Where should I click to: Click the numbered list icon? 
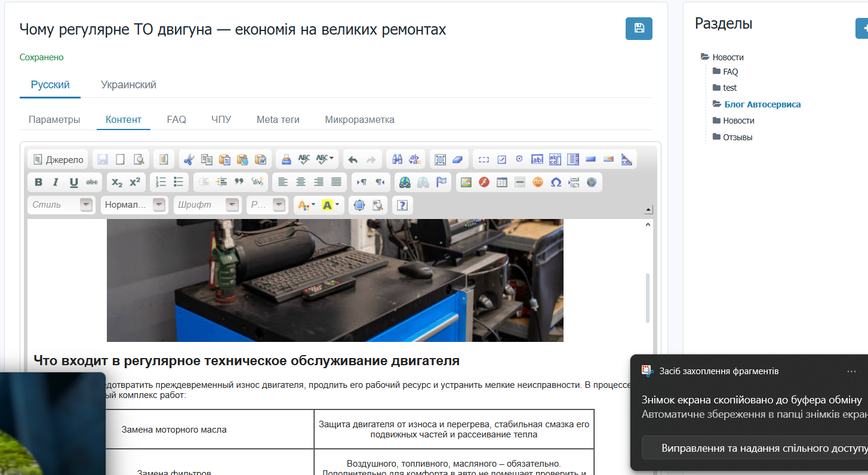[161, 182]
